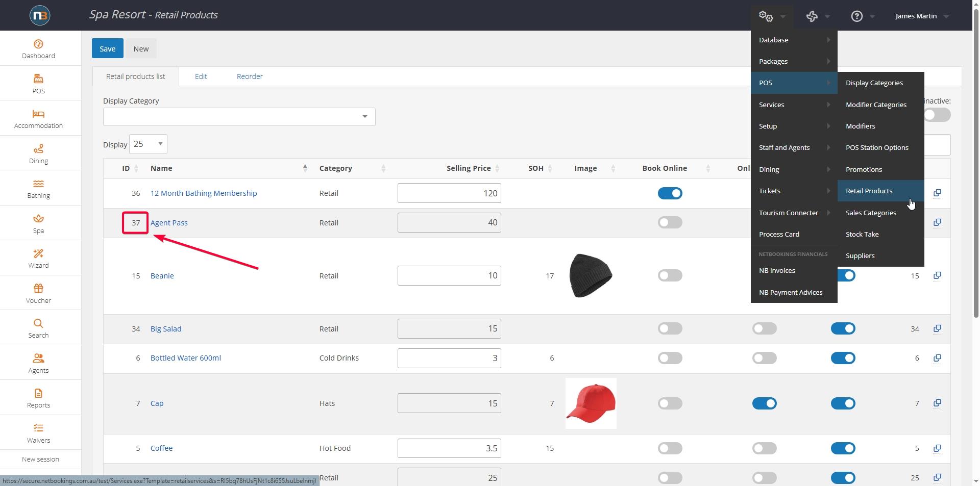Click the copy icon for Beanie row

937,276
